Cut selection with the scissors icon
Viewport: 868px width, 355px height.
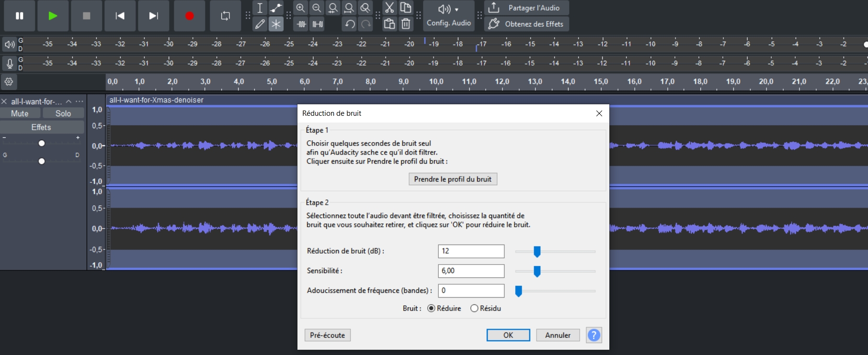(389, 8)
